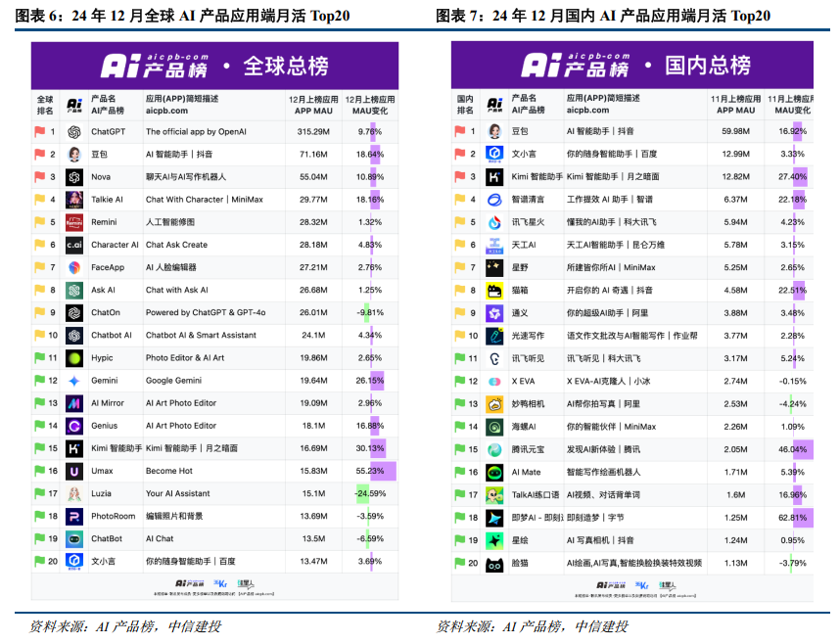The image size is (840, 644).
Task: Click the Luzia description "Your AI Assistant"
Action: tap(177, 493)
